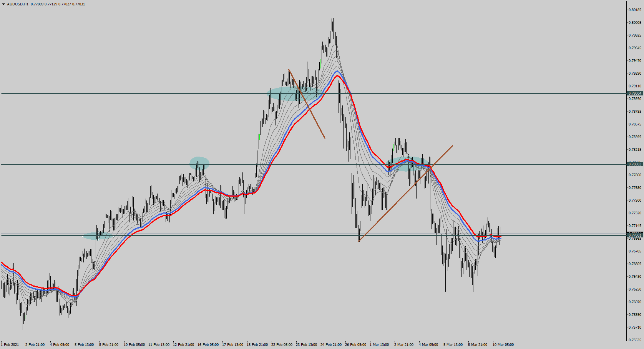This screenshot has width=644, height=349.
Task: Select the 0.78003 horizontal line price tag
Action: (635, 164)
